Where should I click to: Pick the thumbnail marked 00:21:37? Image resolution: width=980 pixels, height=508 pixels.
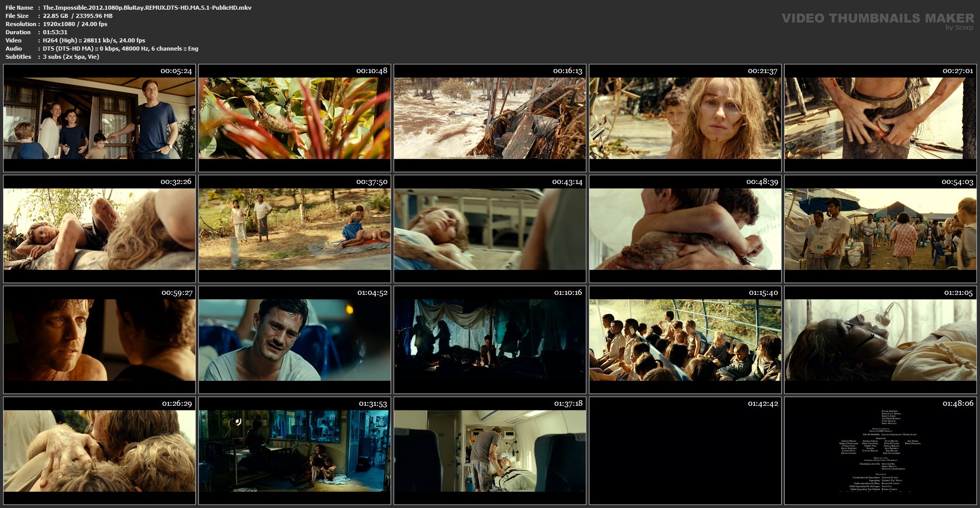(x=685, y=118)
